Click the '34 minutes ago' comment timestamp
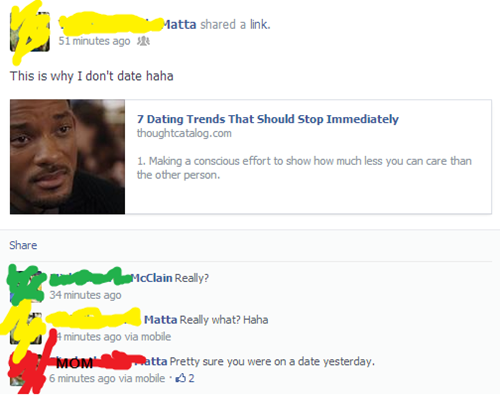 [85, 295]
